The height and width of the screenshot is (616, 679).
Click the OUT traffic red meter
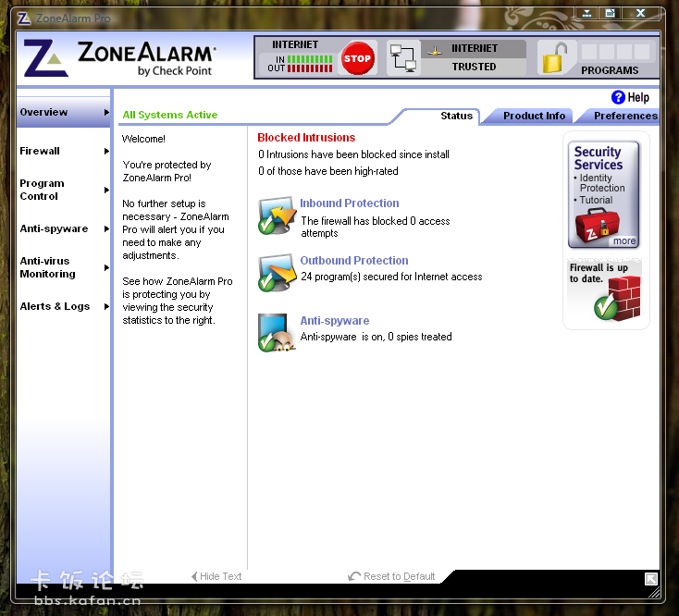tap(310, 68)
